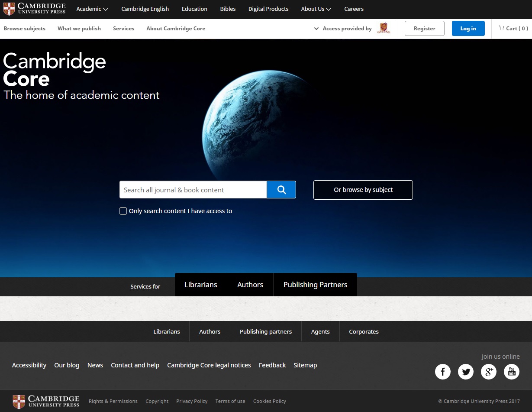
Task: Click the magnifier search button
Action: click(281, 190)
